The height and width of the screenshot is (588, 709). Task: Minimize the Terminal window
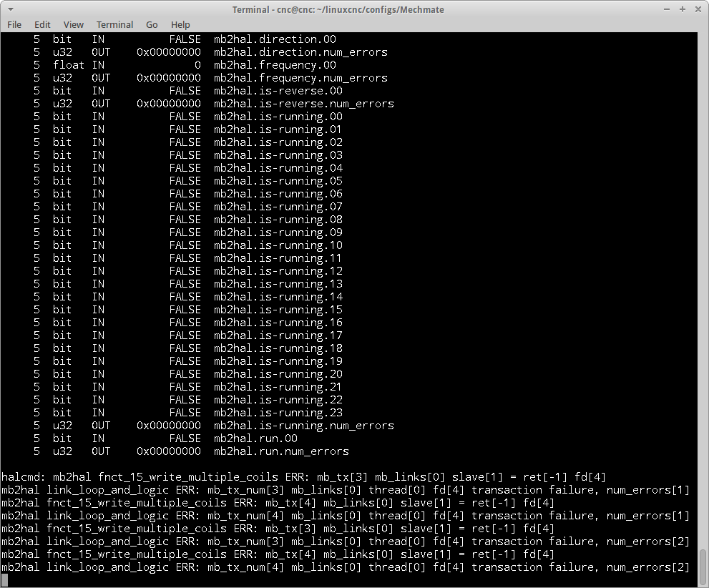click(667, 9)
